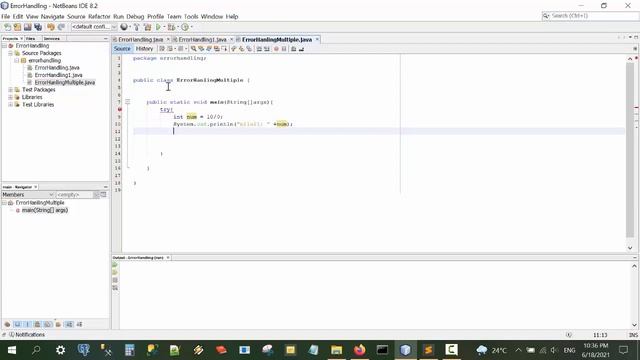640x360 pixels.
Task: Switch to the Services panel tab
Action: (51, 38)
